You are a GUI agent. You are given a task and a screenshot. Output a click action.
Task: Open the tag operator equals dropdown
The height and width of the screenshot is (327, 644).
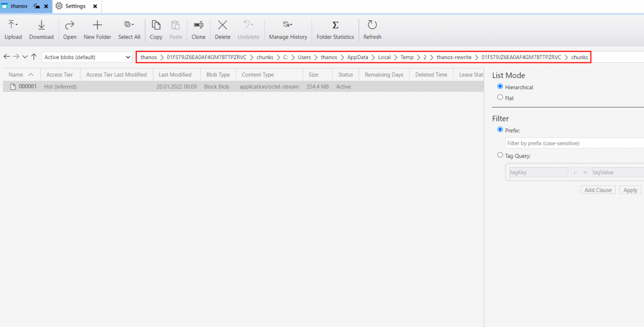(580, 172)
